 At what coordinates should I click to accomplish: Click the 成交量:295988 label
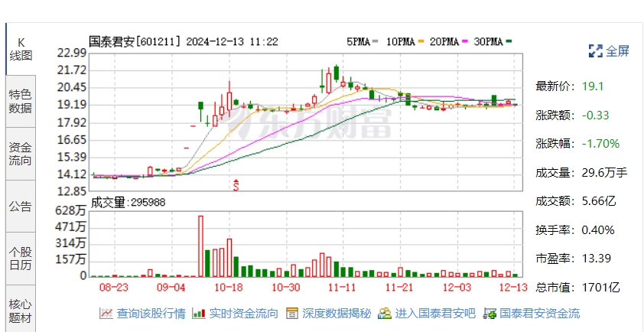(x=128, y=202)
